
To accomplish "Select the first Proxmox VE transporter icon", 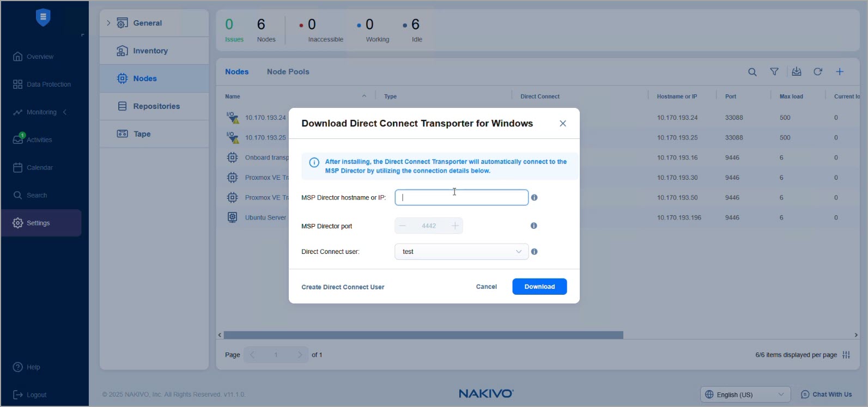I will coord(233,178).
